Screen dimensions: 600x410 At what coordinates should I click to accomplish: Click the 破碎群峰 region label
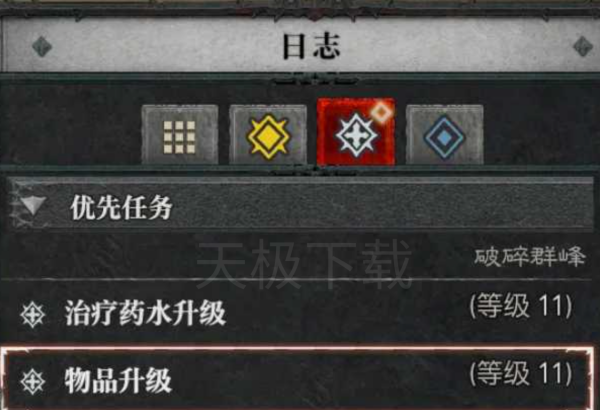(530, 257)
